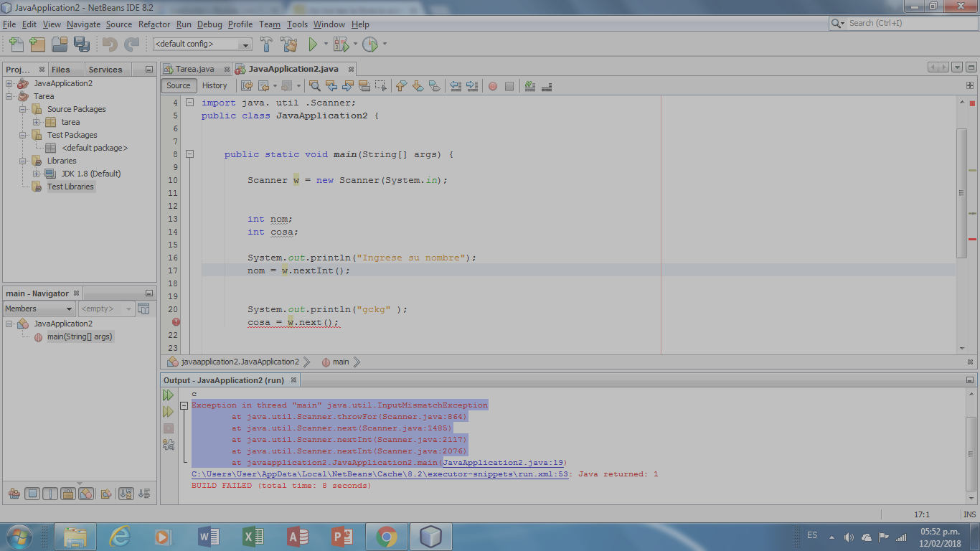Switch to the Files tab
The image size is (980, 551).
(x=61, y=70)
